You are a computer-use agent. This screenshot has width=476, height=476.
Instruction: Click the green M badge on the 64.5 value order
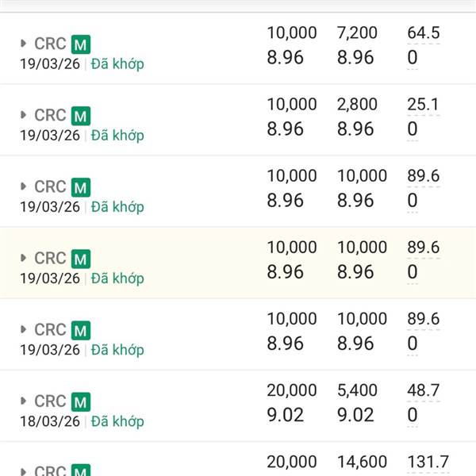pos(81,44)
